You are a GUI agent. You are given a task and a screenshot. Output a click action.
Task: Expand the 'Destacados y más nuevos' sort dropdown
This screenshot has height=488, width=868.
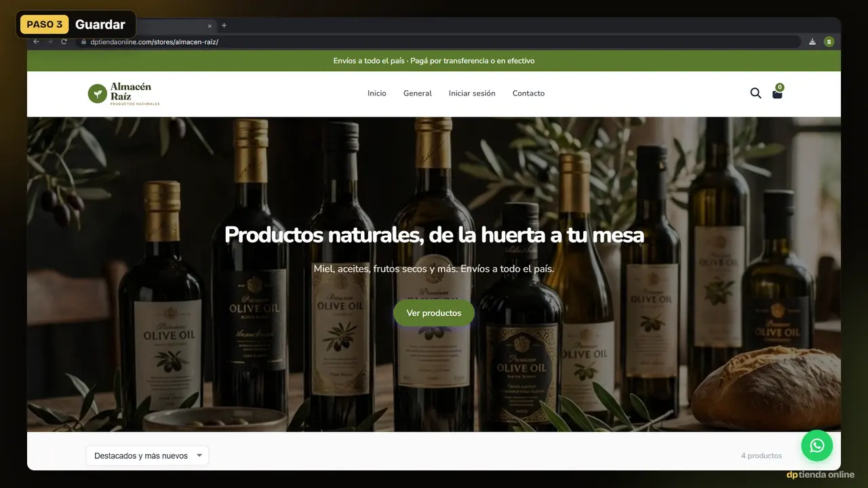pyautogui.click(x=148, y=456)
